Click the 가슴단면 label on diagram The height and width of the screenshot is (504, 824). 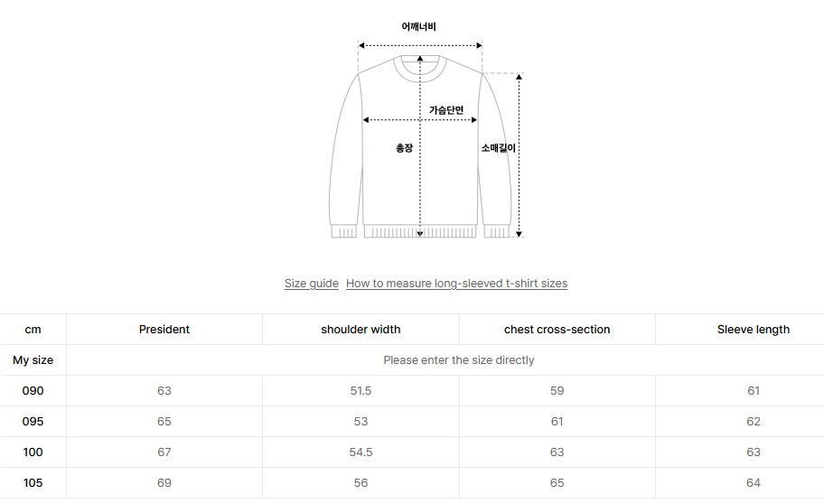(446, 110)
